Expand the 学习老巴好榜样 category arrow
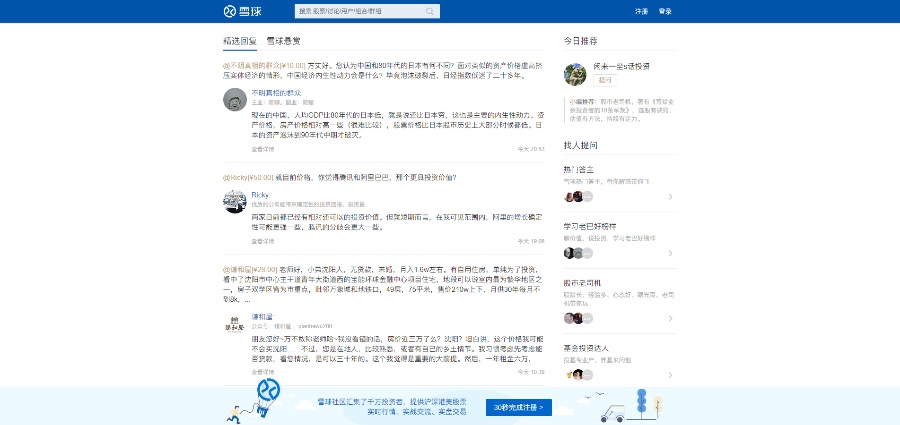 (670, 253)
